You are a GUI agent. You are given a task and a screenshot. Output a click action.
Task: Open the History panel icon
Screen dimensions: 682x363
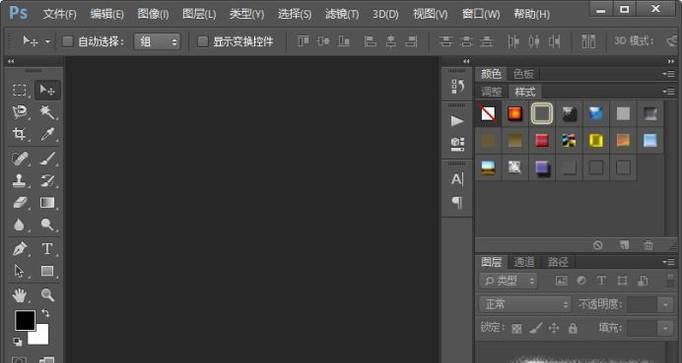457,87
